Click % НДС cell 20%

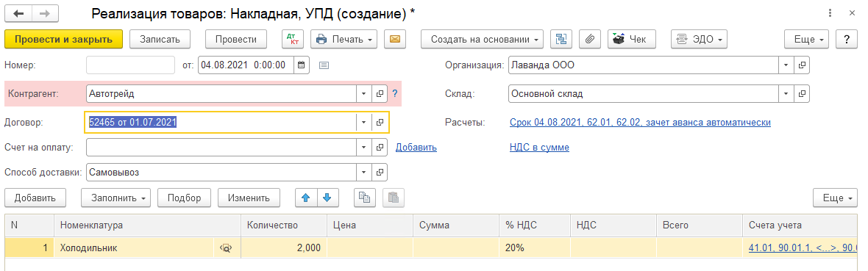click(534, 248)
